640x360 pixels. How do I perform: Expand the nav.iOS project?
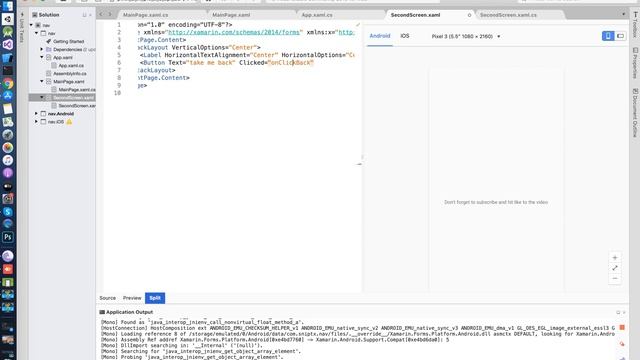pos(37,122)
